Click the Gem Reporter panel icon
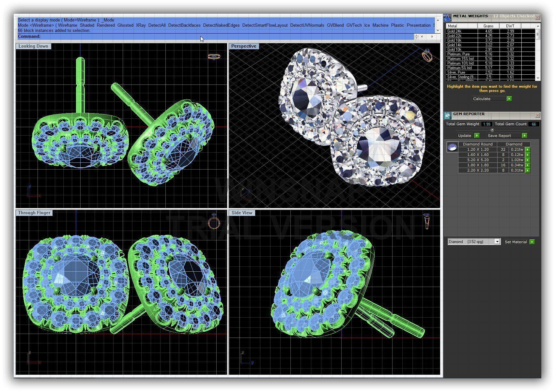The image size is (555, 392). [447, 115]
